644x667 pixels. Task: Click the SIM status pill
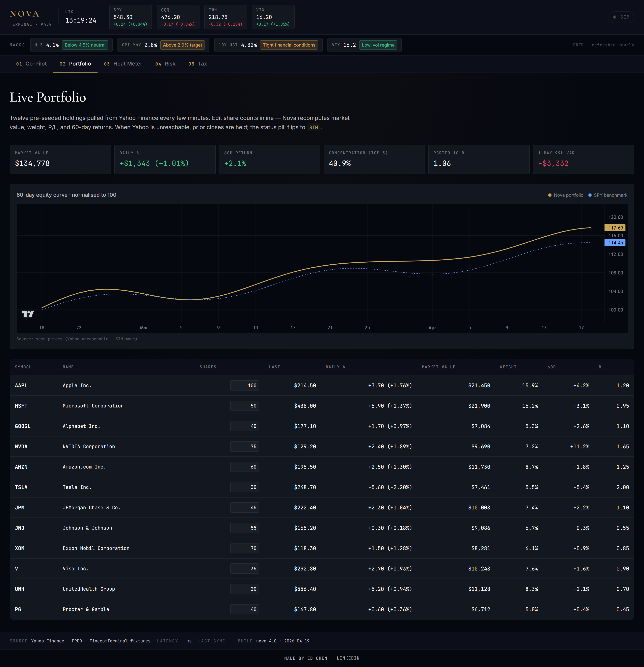[621, 17]
